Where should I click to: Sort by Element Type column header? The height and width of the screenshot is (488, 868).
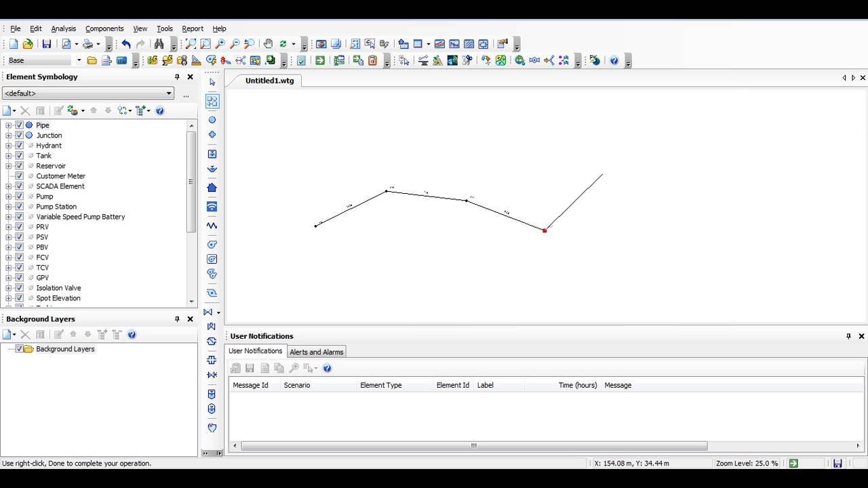click(x=395, y=385)
